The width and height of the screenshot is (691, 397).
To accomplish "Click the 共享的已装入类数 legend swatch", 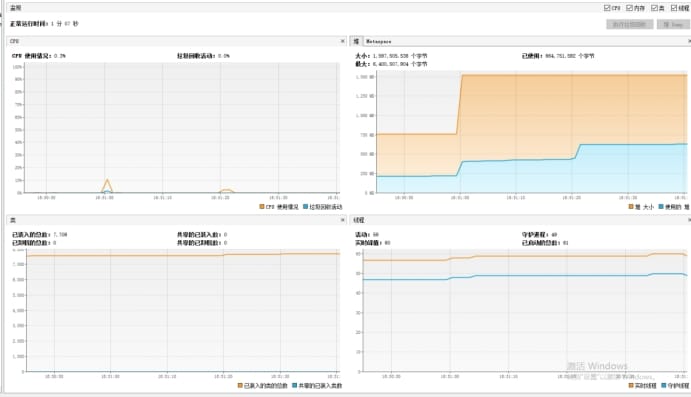I will (x=294, y=386).
